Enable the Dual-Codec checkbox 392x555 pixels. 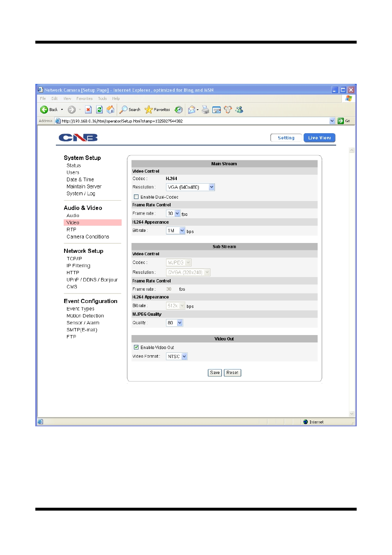pyautogui.click(x=136, y=197)
